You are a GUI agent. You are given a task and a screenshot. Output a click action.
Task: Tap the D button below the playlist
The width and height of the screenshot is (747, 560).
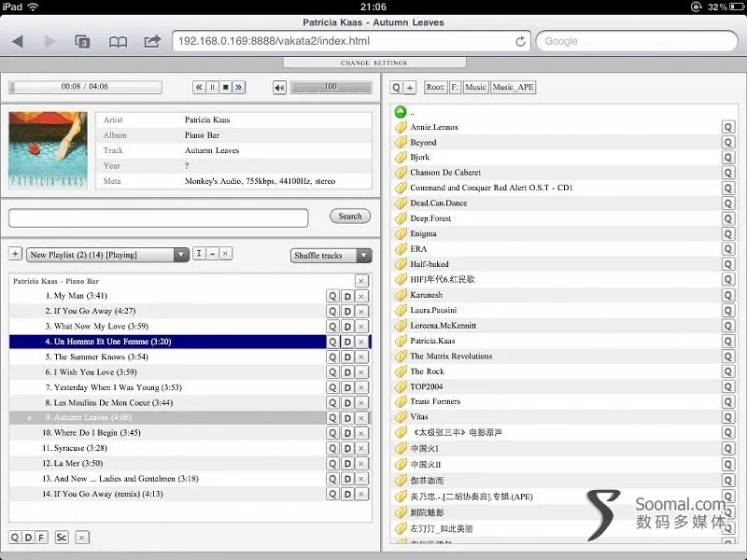pos(28,538)
